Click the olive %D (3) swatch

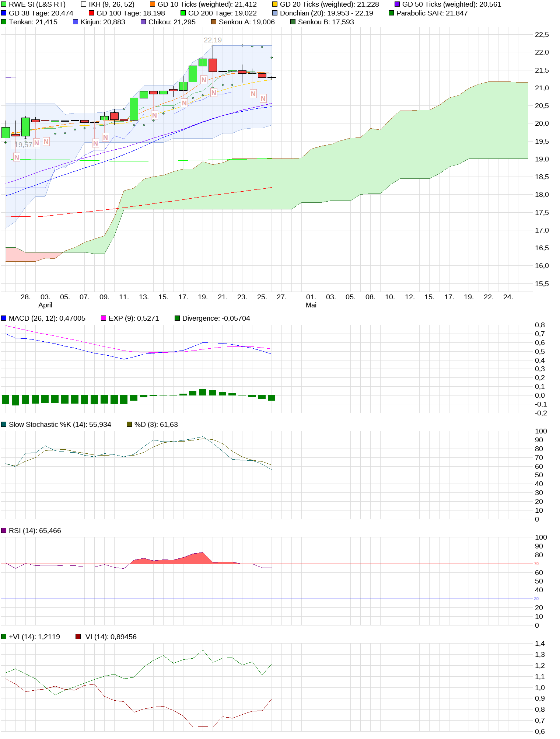[x=129, y=425]
